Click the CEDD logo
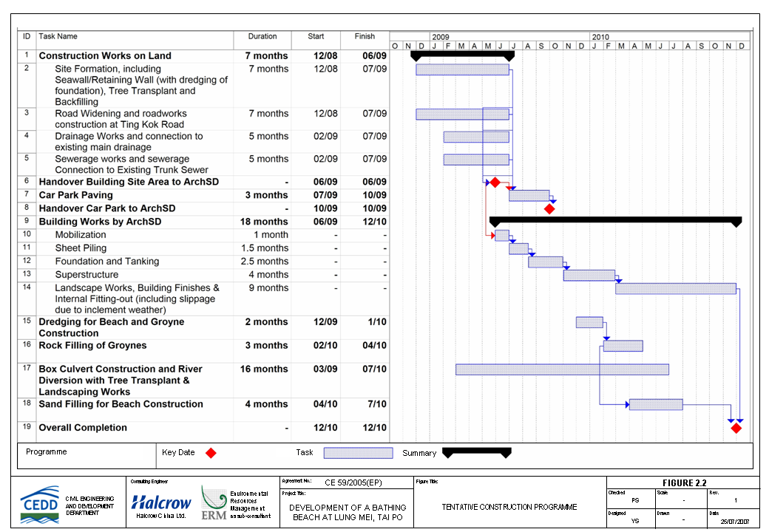 point(40,505)
